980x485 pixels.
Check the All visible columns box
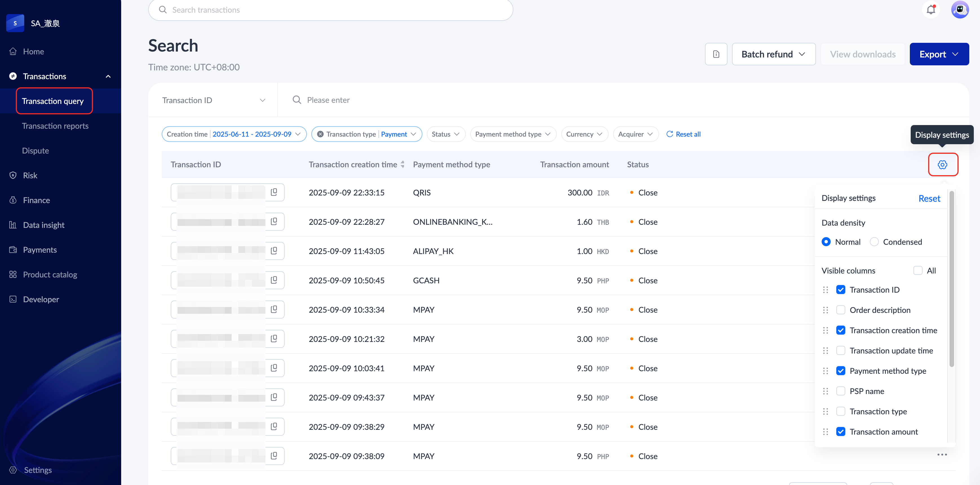[x=918, y=270]
